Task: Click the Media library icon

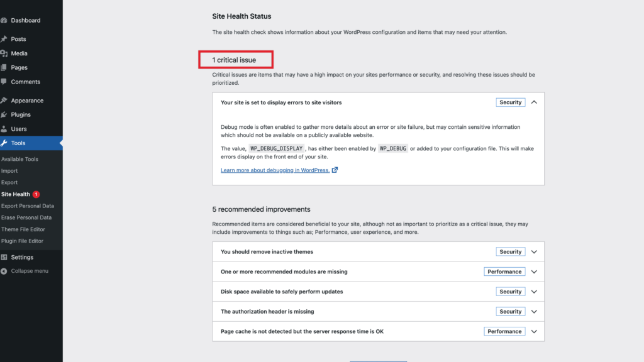Action: pyautogui.click(x=4, y=53)
